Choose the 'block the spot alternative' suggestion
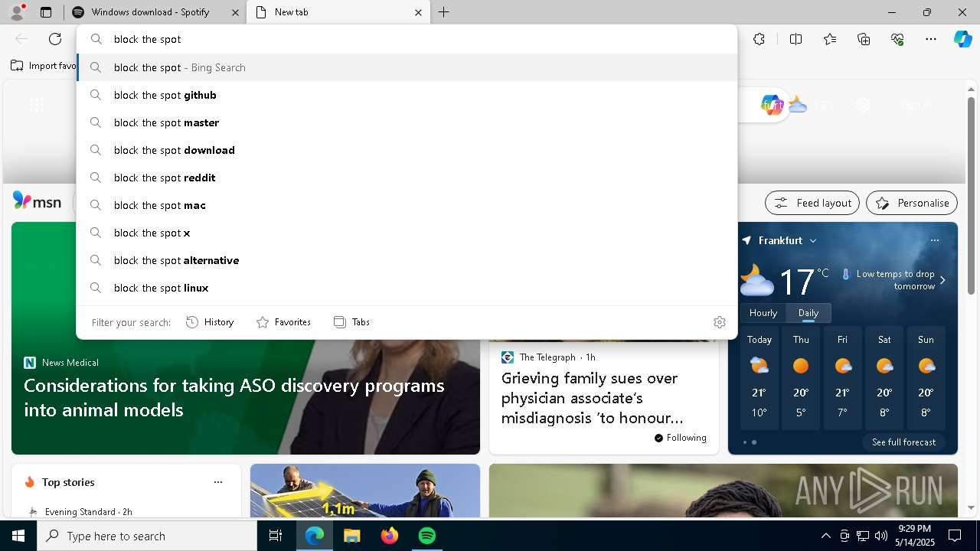The height and width of the screenshot is (551, 980). click(x=407, y=260)
